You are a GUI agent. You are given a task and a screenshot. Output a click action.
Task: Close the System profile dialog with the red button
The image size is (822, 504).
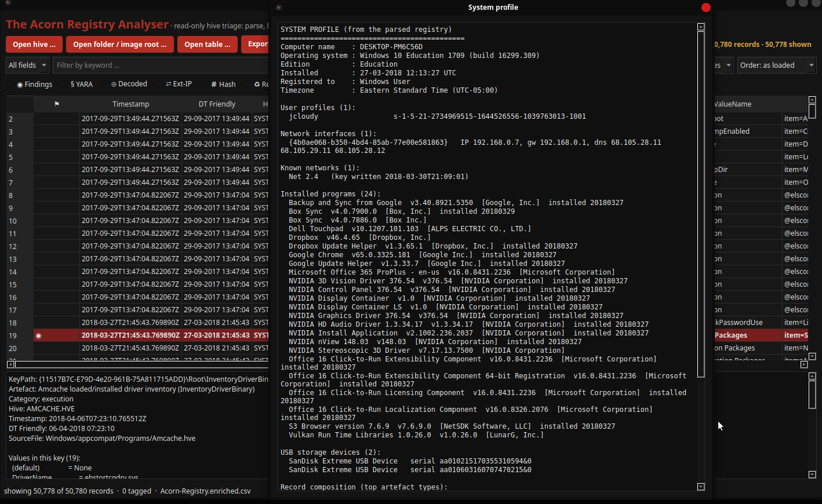click(705, 8)
